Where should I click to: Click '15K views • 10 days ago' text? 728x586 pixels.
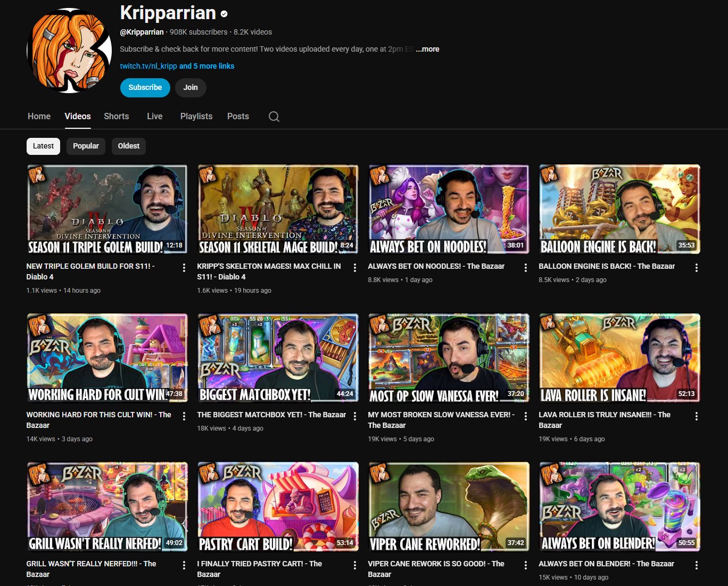(x=573, y=577)
